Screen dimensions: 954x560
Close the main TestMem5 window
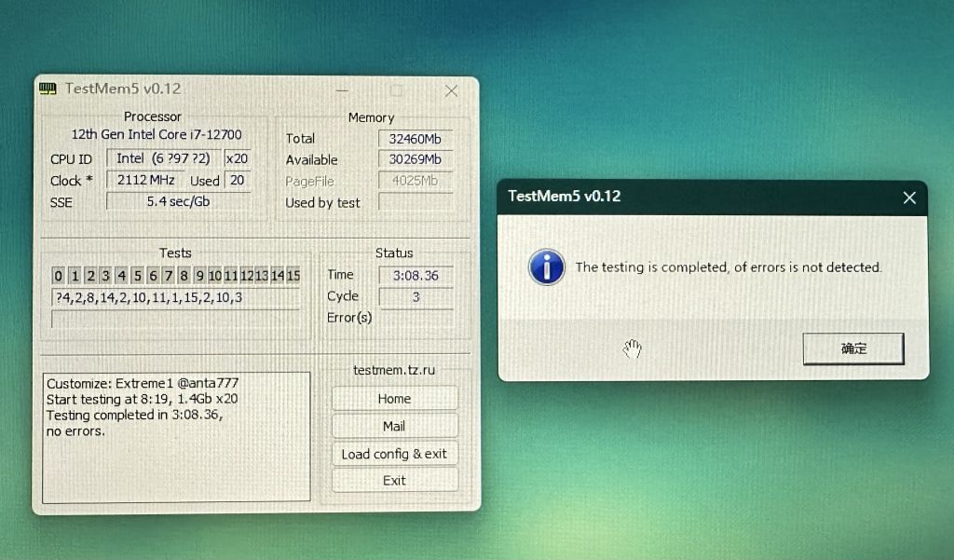tap(451, 90)
